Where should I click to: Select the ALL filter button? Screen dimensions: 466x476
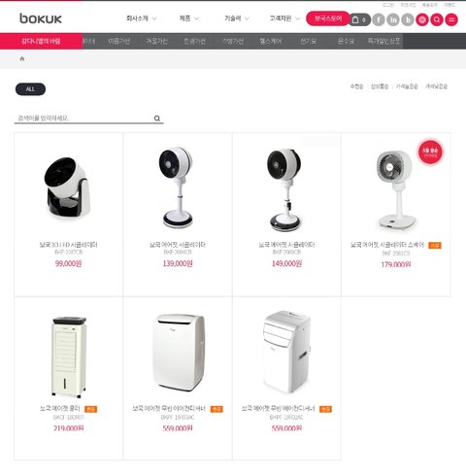tap(30, 89)
